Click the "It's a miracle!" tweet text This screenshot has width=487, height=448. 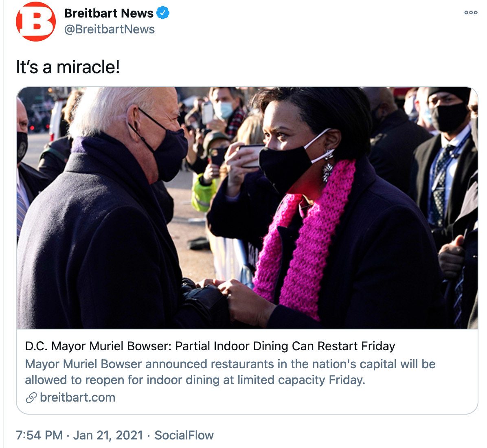click(68, 67)
